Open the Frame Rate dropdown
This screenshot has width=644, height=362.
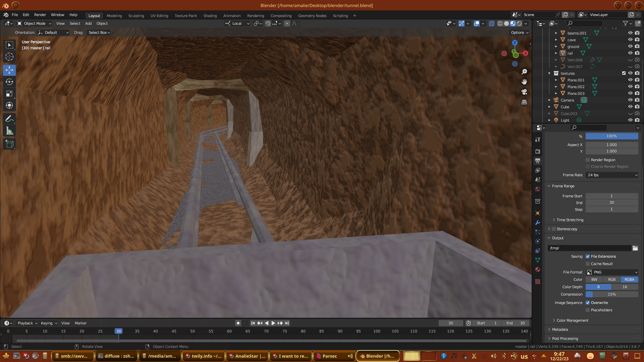(612, 175)
